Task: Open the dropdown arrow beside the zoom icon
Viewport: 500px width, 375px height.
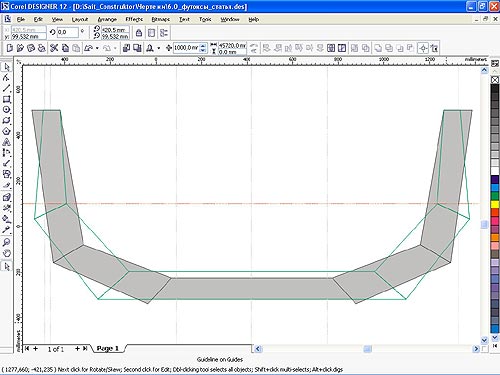Action: [158, 48]
